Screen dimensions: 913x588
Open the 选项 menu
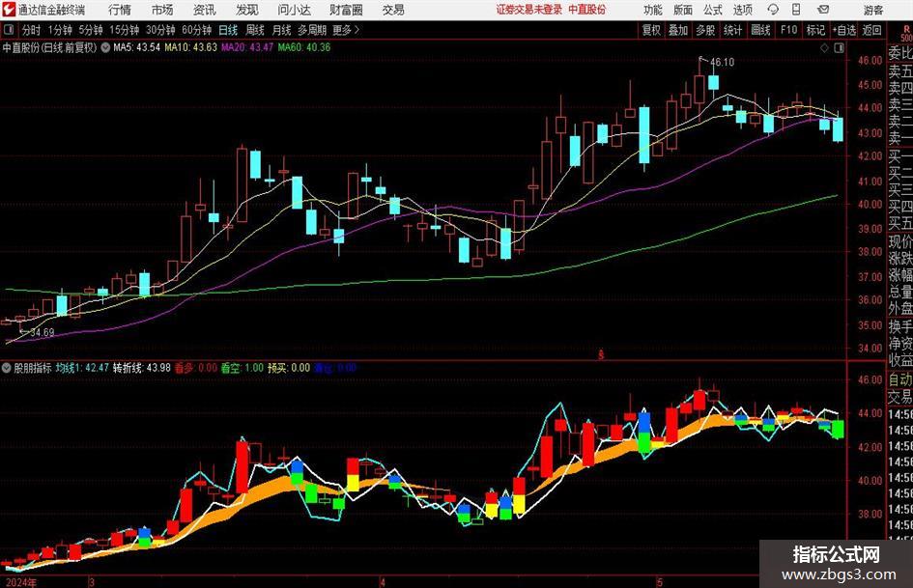(x=742, y=10)
